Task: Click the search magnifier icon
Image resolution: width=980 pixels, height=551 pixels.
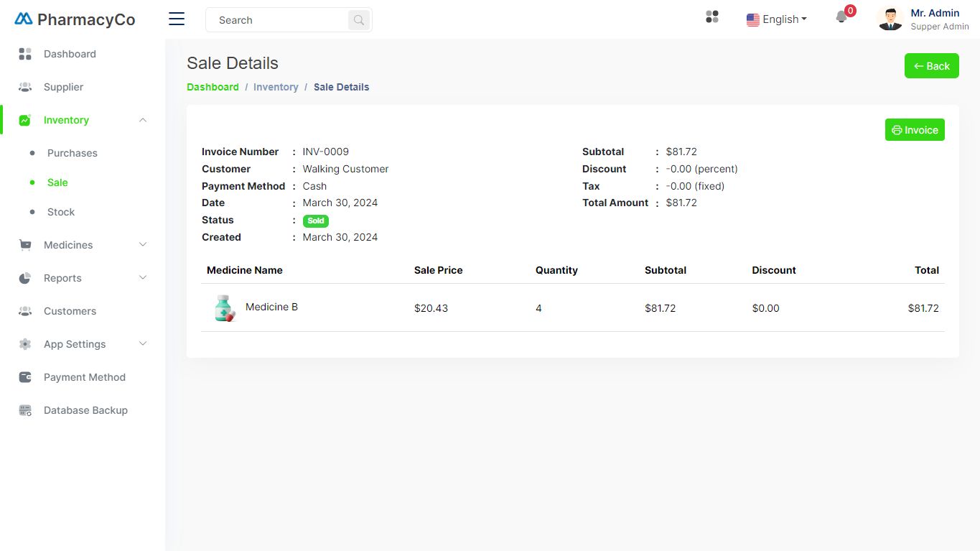Action: [359, 20]
